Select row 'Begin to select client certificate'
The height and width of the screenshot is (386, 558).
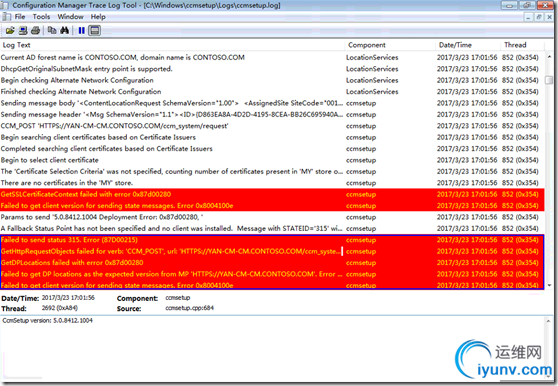272,160
